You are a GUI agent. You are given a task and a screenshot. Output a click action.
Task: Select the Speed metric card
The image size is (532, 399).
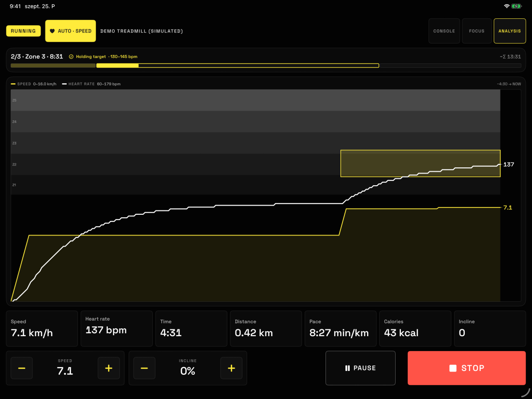(x=42, y=328)
